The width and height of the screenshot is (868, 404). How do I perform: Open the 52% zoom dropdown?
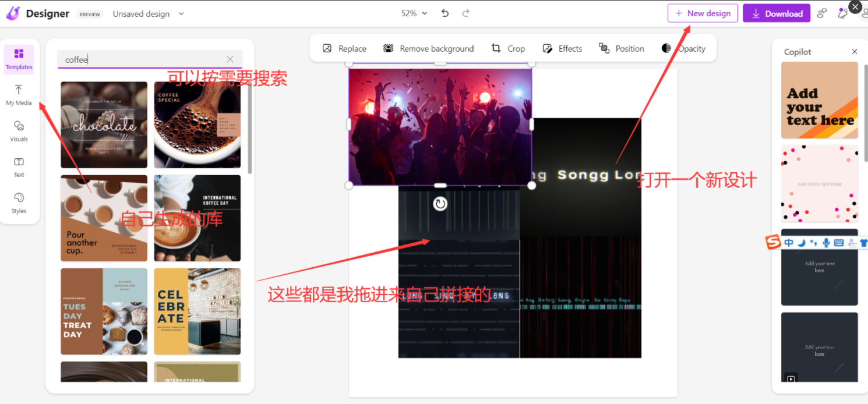(x=414, y=13)
